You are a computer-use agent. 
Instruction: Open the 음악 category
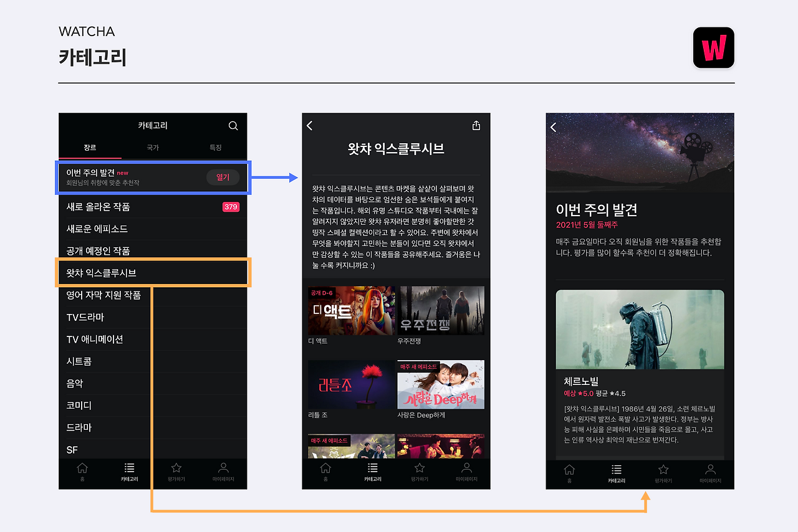(x=153, y=384)
